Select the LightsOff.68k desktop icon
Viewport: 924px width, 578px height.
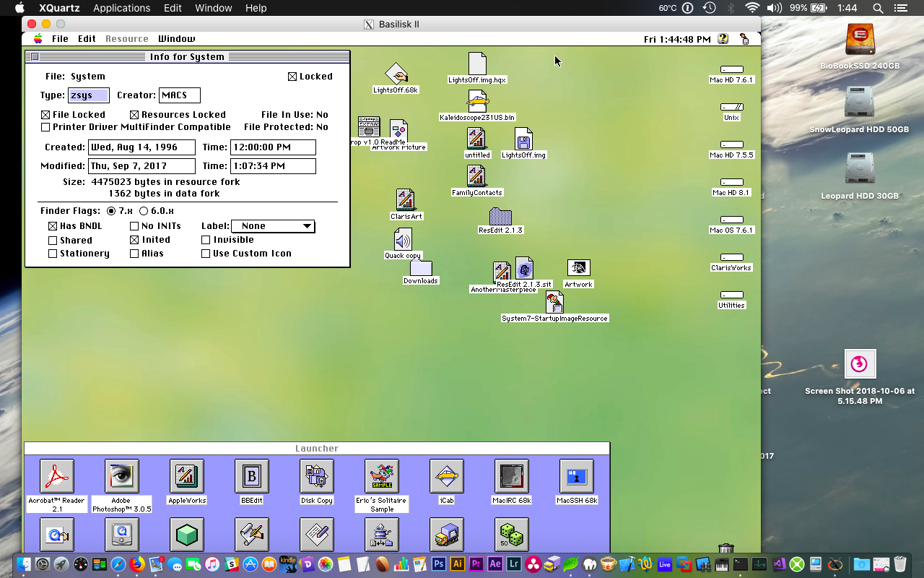(x=396, y=74)
